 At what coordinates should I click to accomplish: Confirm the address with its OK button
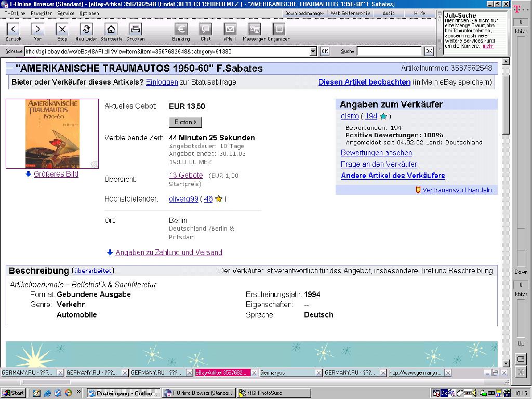(x=325, y=51)
